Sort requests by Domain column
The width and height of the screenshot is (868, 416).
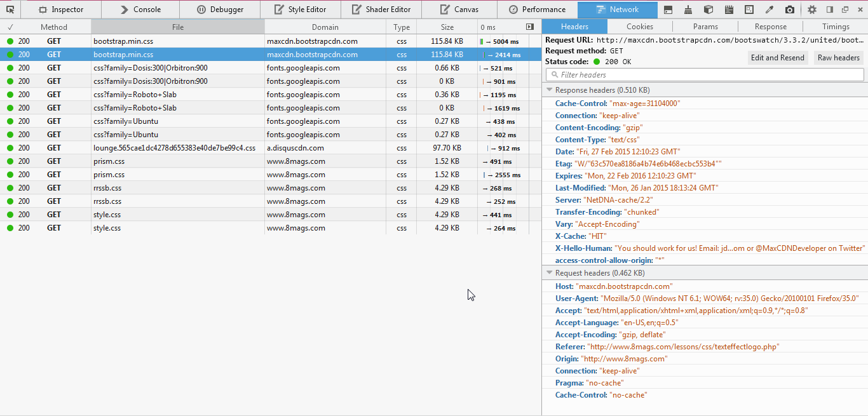coord(325,27)
